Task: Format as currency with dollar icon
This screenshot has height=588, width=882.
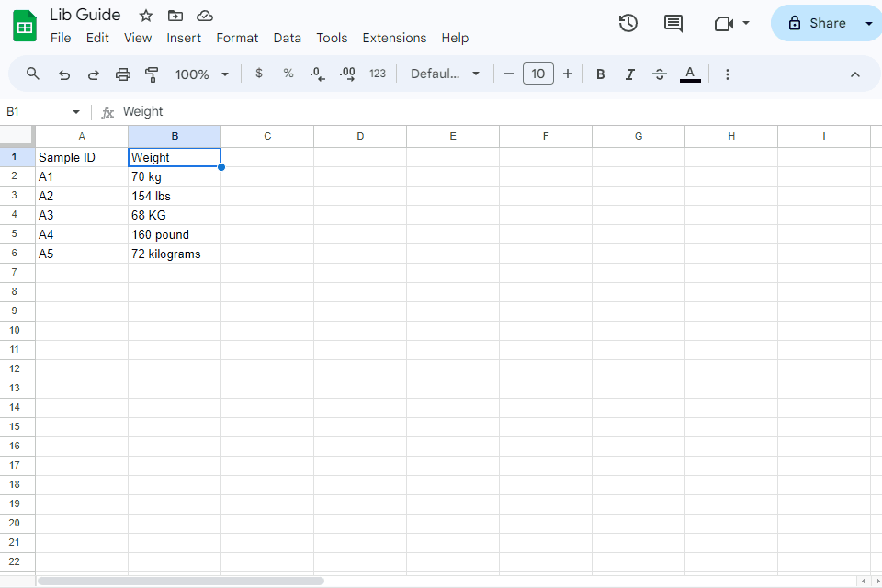Action: tap(259, 73)
